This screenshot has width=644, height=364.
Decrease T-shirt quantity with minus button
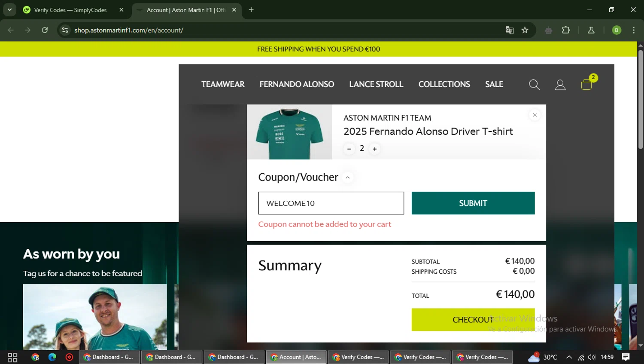[349, 149]
